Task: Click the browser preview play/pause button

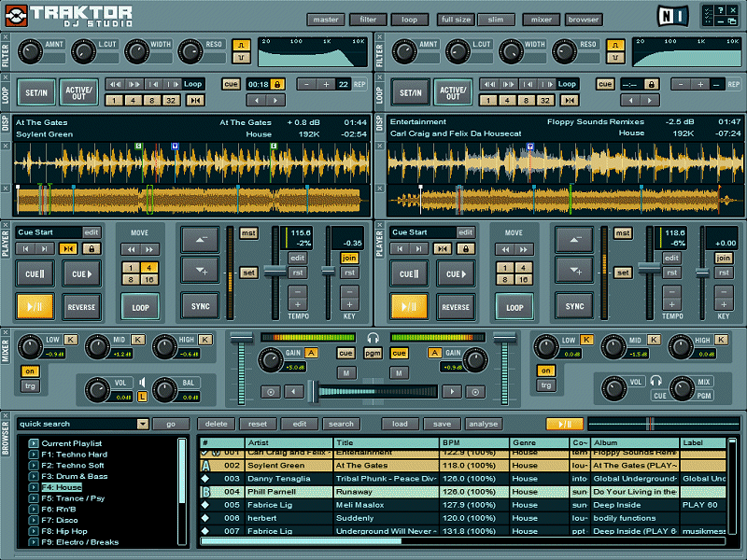Action: (x=564, y=424)
